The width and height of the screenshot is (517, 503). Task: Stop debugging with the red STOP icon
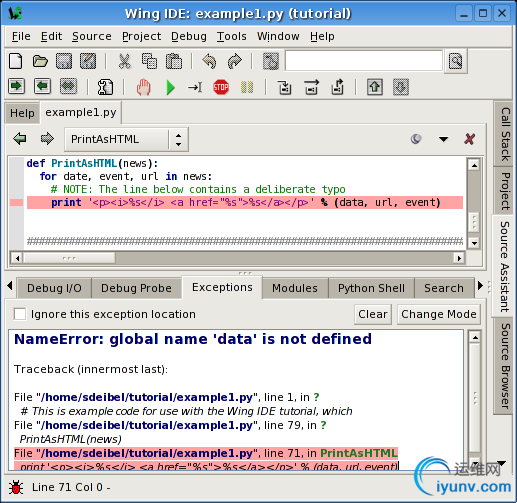coord(221,87)
